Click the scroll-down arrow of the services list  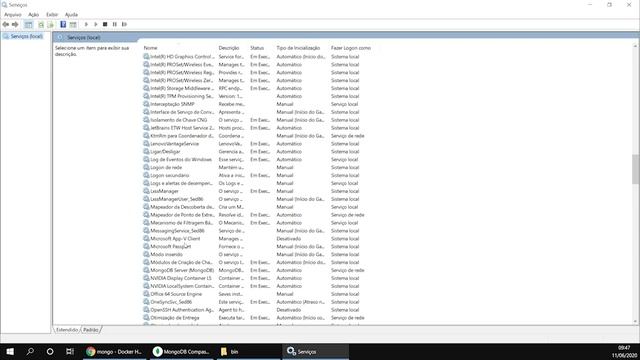point(636,322)
